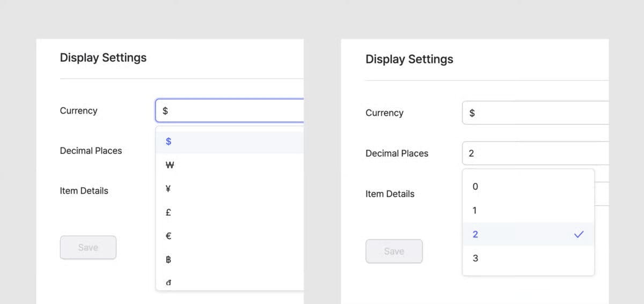Click the Currency label in left panel
Screen dimensions: 644x304
click(78, 110)
